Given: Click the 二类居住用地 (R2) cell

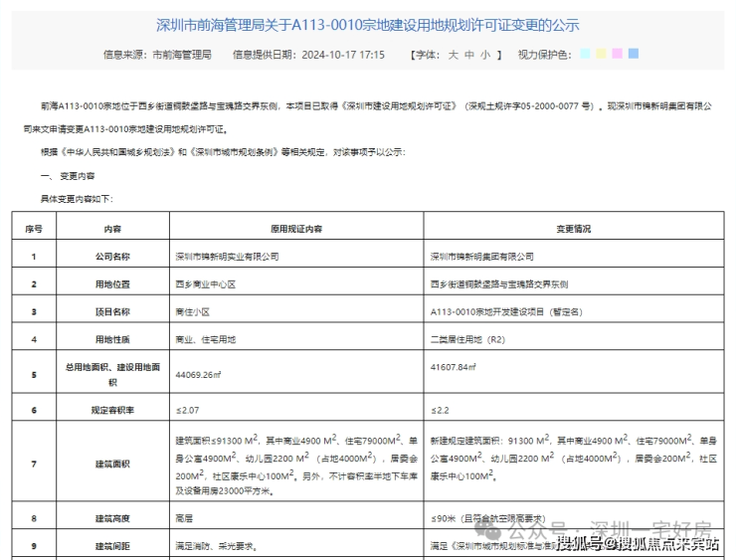Looking at the screenshot, I should [469, 339].
